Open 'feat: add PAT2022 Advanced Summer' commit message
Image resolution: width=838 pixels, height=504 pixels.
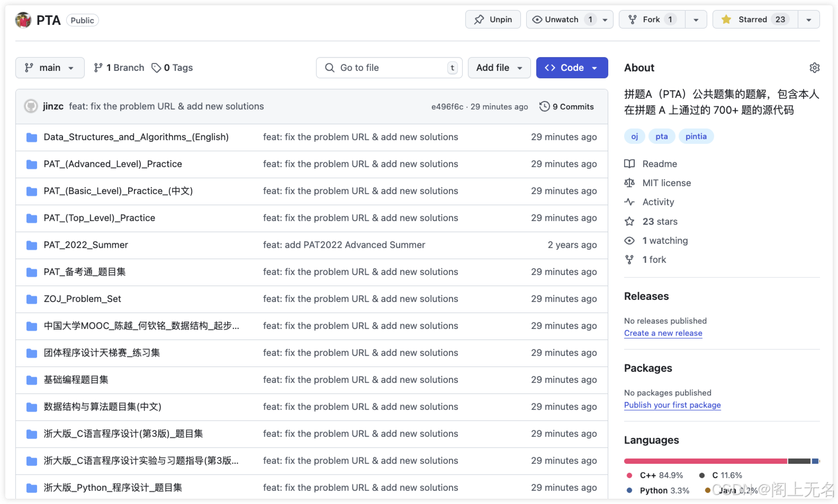pyautogui.click(x=344, y=245)
